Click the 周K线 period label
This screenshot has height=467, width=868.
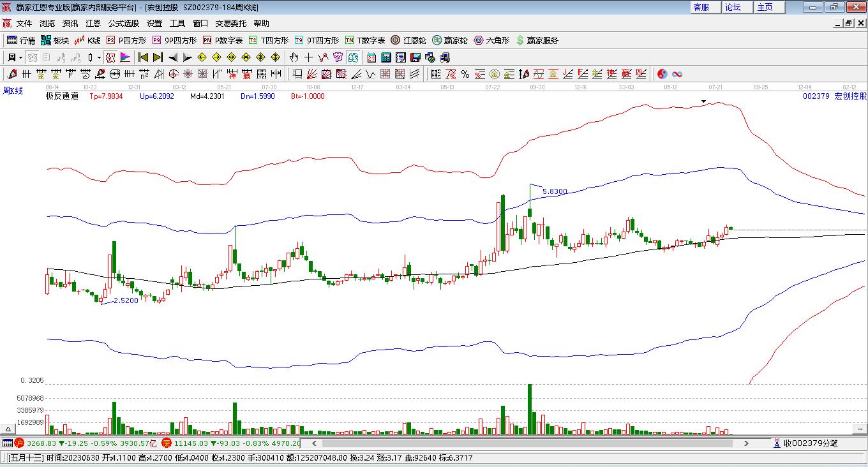tap(13, 91)
